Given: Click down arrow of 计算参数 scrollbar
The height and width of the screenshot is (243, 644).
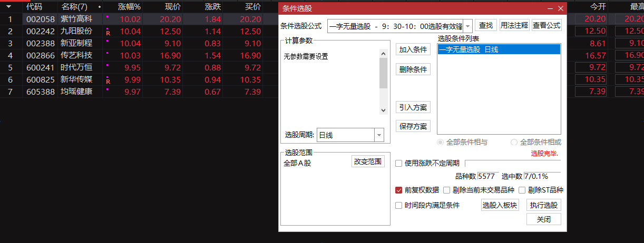Looking at the screenshot, I should pyautogui.click(x=384, y=110).
